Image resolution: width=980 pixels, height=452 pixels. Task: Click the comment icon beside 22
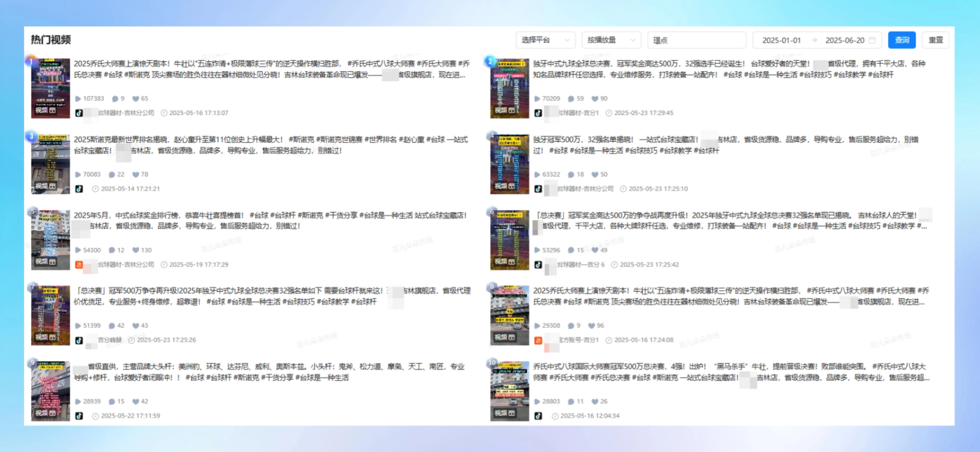pos(112,174)
